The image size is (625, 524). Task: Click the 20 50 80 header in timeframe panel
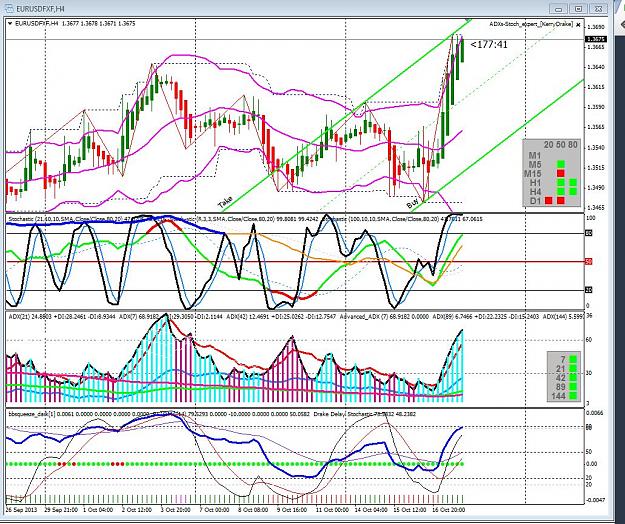click(x=560, y=145)
